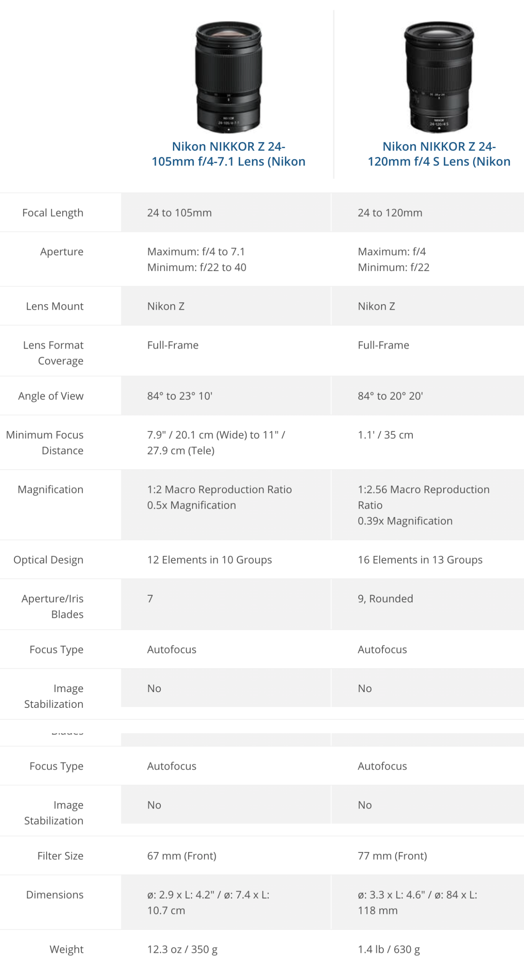Select the "9, Rounded" iris blades value
Image resolution: width=524 pixels, height=980 pixels.
pyautogui.click(x=385, y=599)
